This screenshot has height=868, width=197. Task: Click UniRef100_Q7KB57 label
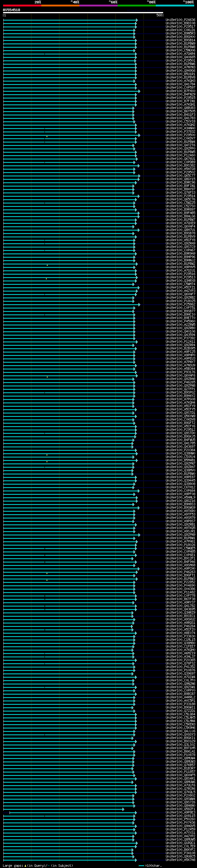[x=180, y=765]
